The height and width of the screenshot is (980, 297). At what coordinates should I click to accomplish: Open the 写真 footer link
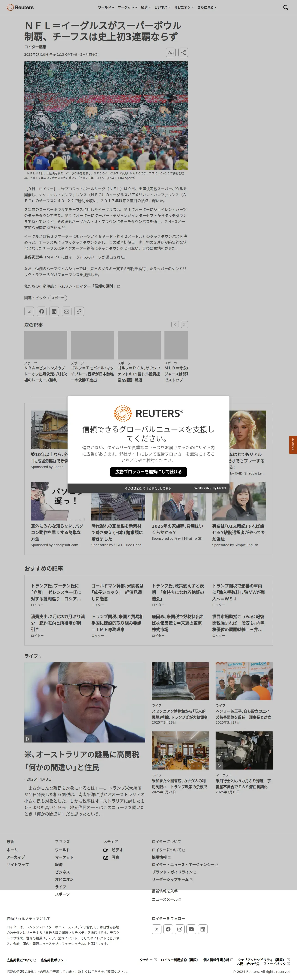111,857
